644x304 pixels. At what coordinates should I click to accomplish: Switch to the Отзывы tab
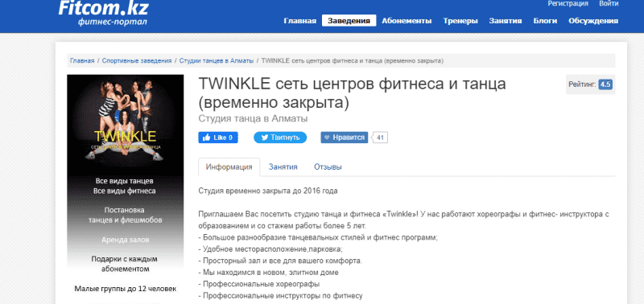[x=328, y=167]
